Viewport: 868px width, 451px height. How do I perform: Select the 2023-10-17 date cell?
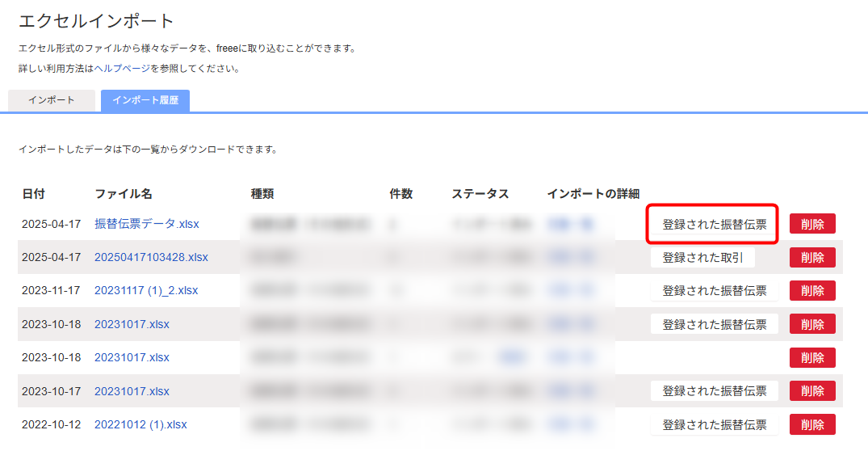tap(51, 391)
